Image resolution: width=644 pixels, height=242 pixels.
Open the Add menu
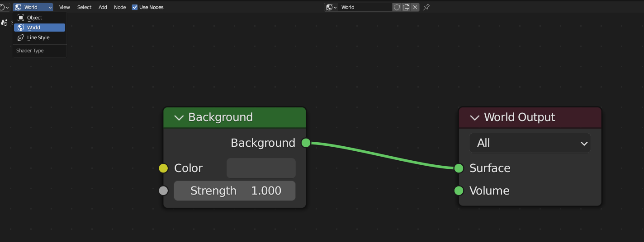pyautogui.click(x=103, y=7)
